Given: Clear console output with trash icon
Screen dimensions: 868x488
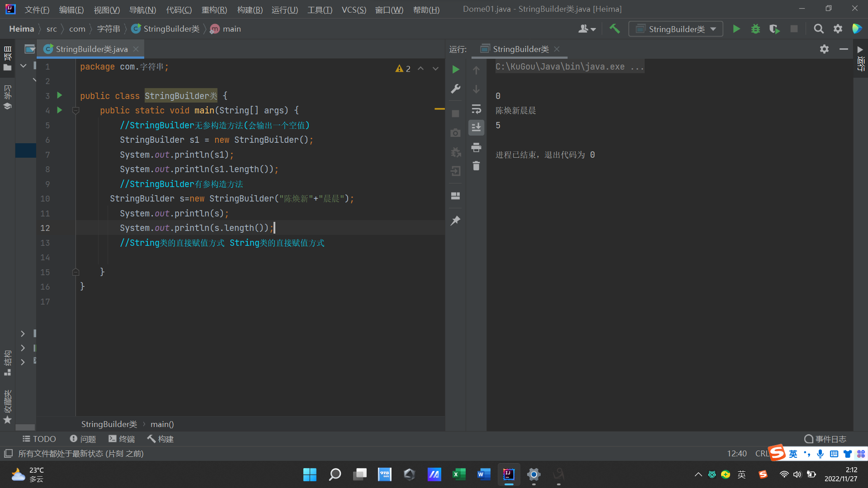Looking at the screenshot, I should (476, 166).
